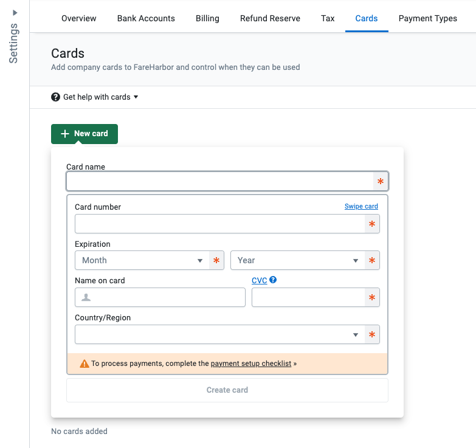Click the warning triangle icon in payment notice
The width and height of the screenshot is (476, 448).
tap(85, 364)
